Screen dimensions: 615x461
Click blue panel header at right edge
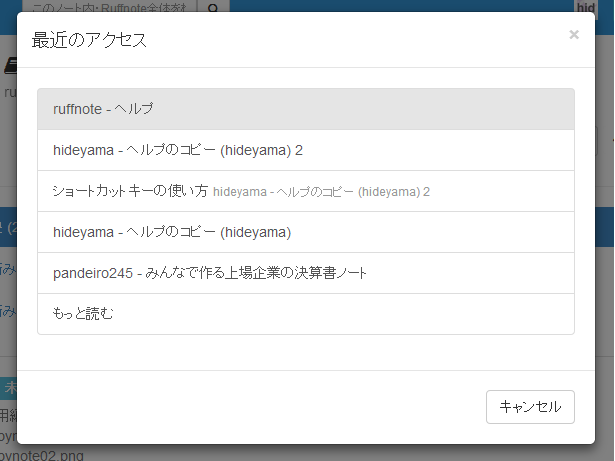605,228
